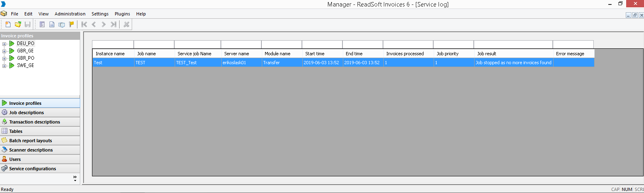Open the Administration menu
Viewport: 644px width, 193px height.
click(70, 14)
